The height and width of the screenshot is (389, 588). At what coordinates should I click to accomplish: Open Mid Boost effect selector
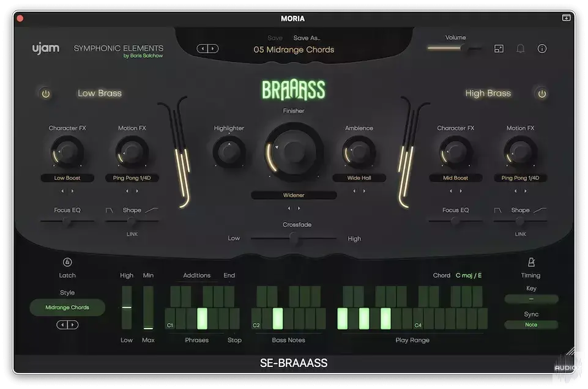tap(455, 178)
